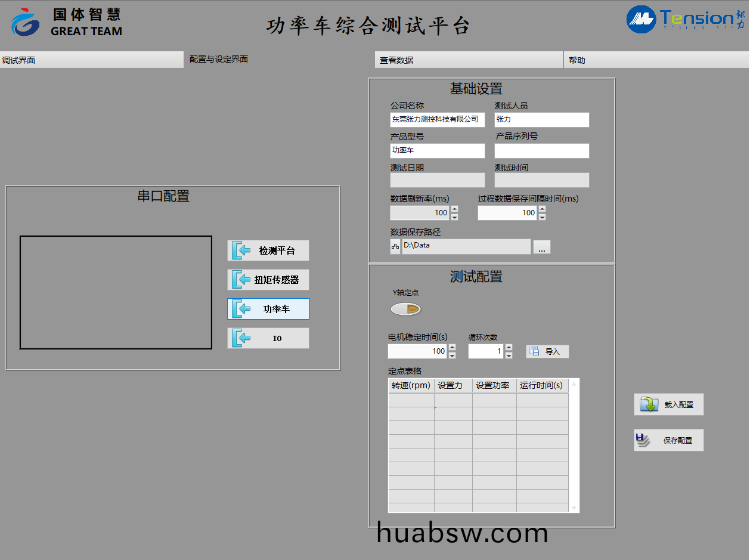Increase 电机稳定时间 with up arrow
This screenshot has height=560, width=750.
point(452,348)
